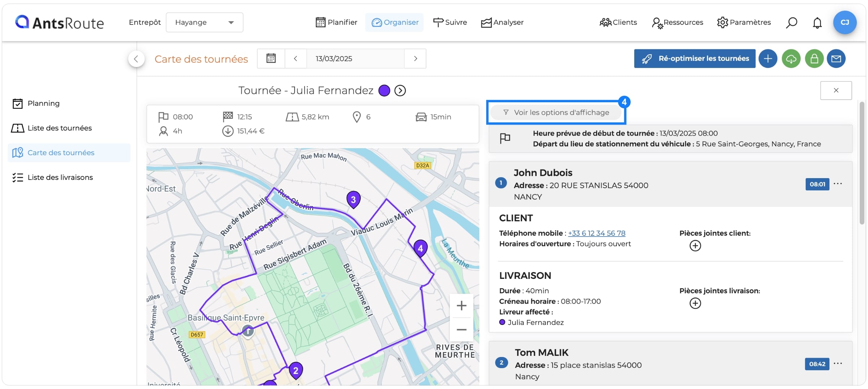Close the tour details panel
This screenshot has height=389, width=868.
click(x=836, y=90)
